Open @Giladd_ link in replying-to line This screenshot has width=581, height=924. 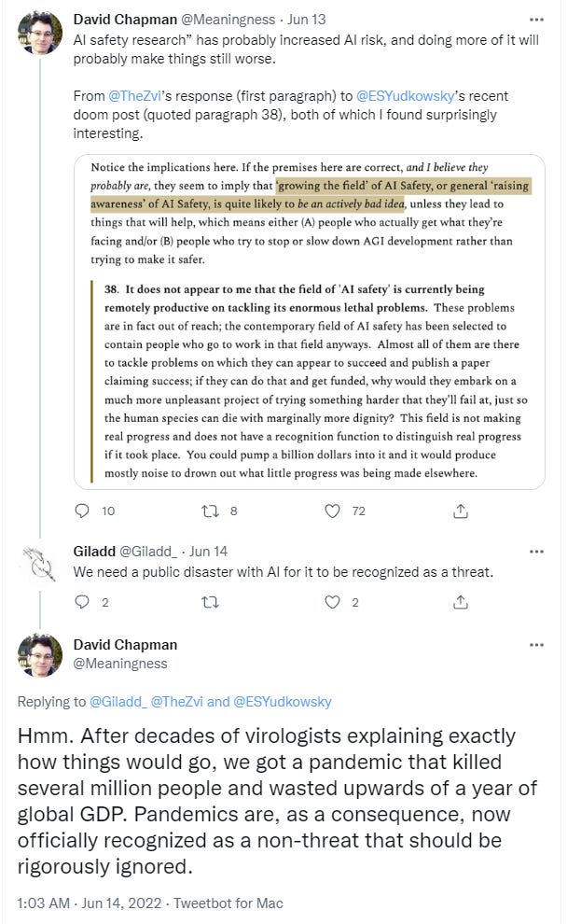pos(118,702)
